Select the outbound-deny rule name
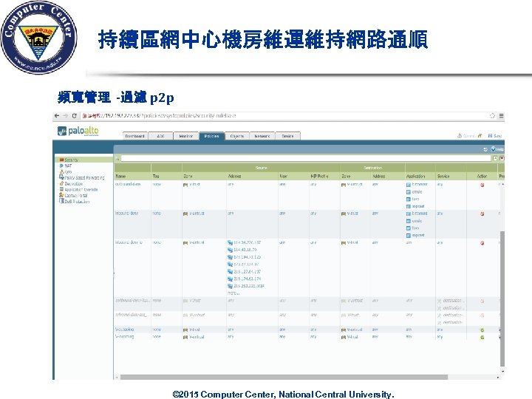Image resolution: width=532 pixels, height=399 pixels. [128, 184]
